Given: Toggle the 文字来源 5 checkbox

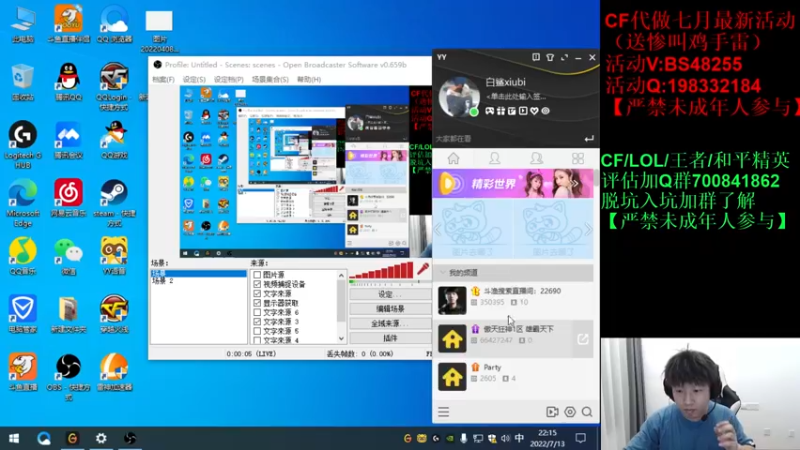Looking at the screenshot, I should tap(257, 331).
